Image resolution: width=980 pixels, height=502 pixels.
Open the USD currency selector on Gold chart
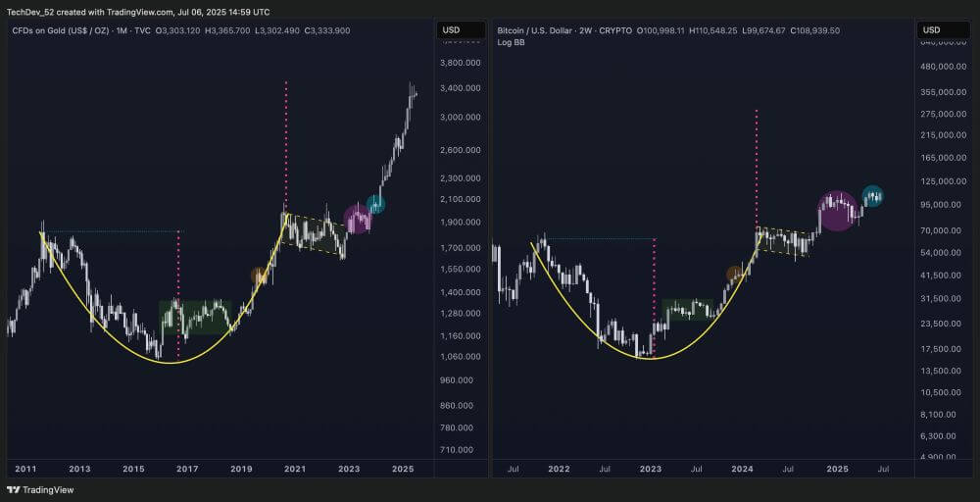[460, 30]
